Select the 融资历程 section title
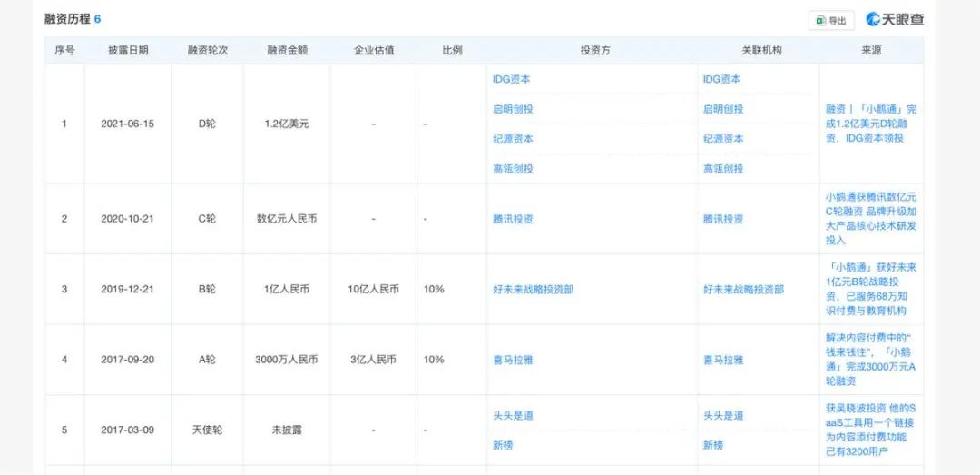The width and height of the screenshot is (980, 475). coord(67,19)
